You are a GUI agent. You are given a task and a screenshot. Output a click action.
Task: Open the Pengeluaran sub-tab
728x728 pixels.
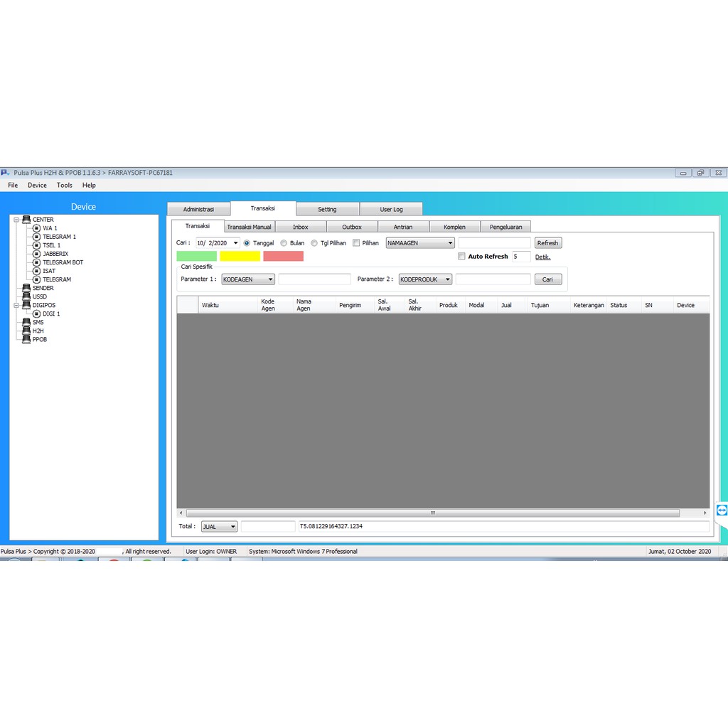[x=506, y=227]
